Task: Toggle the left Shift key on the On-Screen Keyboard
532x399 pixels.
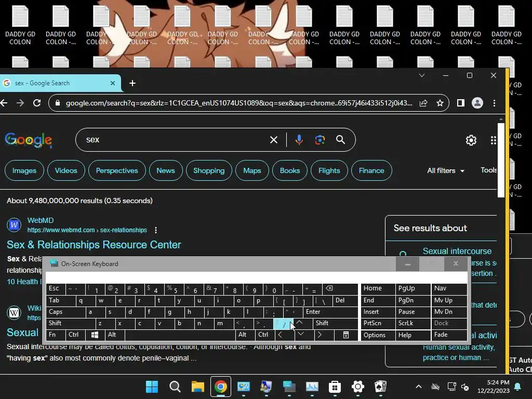Action: pos(71,323)
